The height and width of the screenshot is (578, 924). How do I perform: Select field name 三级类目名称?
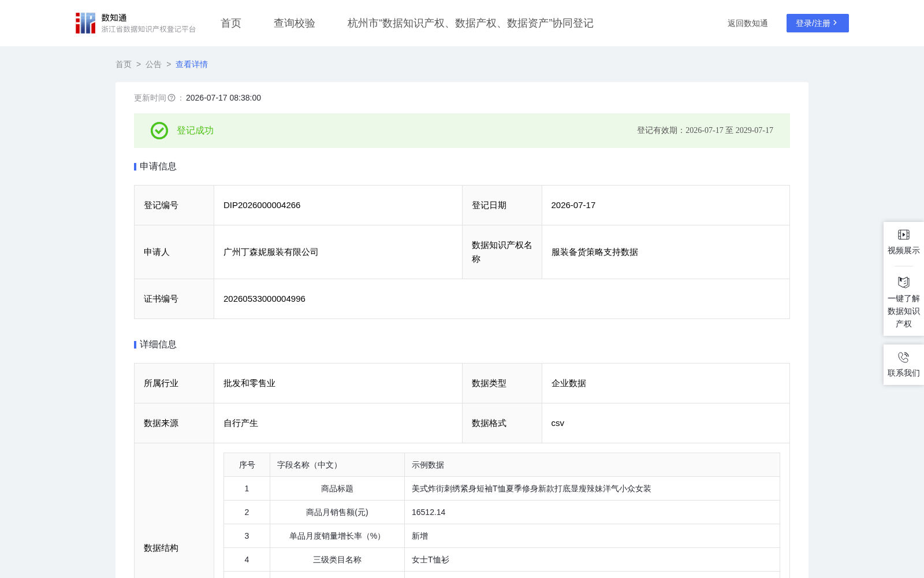pyautogui.click(x=337, y=560)
